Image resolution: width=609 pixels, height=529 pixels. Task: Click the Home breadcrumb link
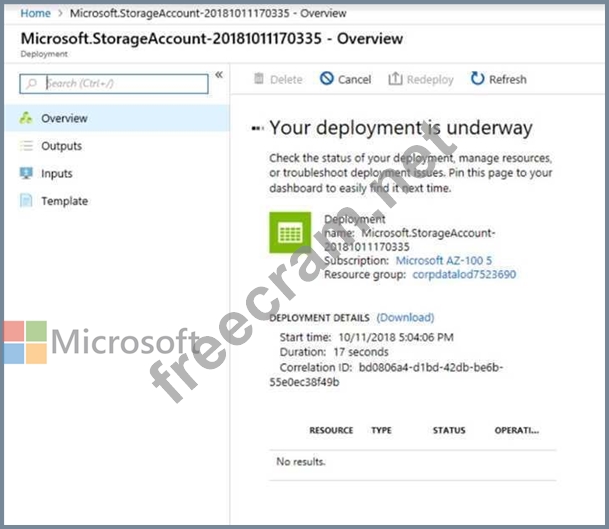pyautogui.click(x=35, y=13)
